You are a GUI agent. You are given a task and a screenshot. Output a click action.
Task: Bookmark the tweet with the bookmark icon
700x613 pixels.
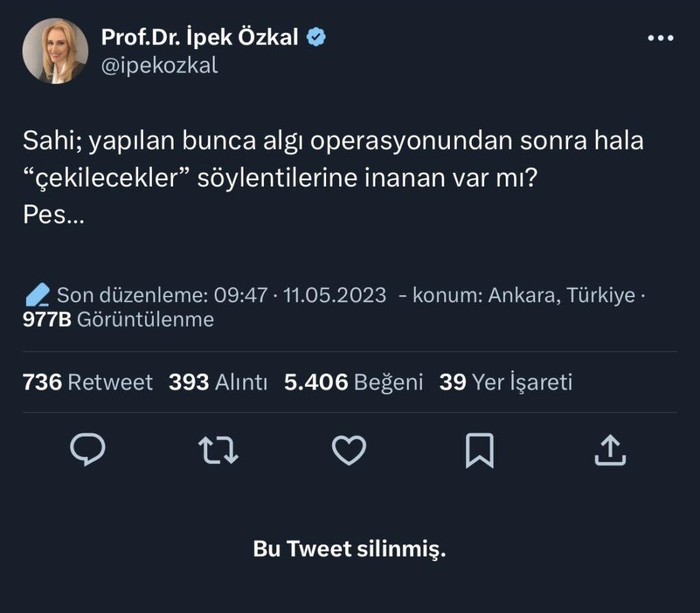(x=479, y=451)
